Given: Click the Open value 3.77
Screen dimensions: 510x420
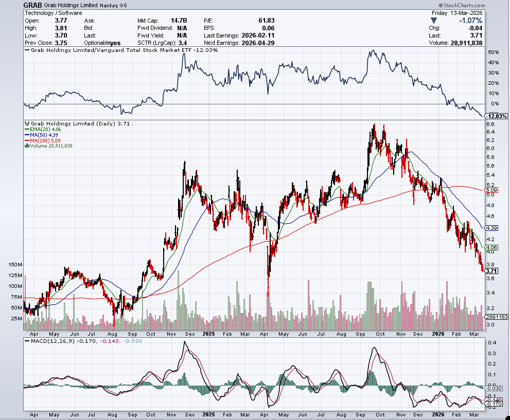Looking at the screenshot, I should point(61,21).
